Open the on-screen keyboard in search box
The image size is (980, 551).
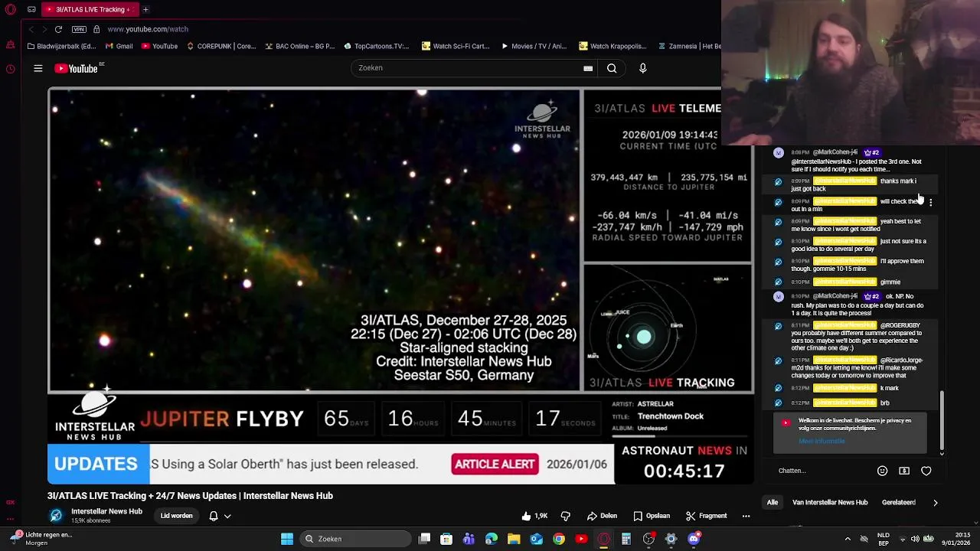[x=588, y=68]
